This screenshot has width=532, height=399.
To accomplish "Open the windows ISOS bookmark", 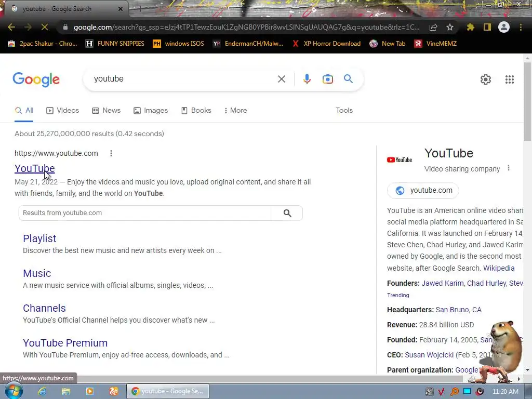I will pyautogui.click(x=179, y=44).
